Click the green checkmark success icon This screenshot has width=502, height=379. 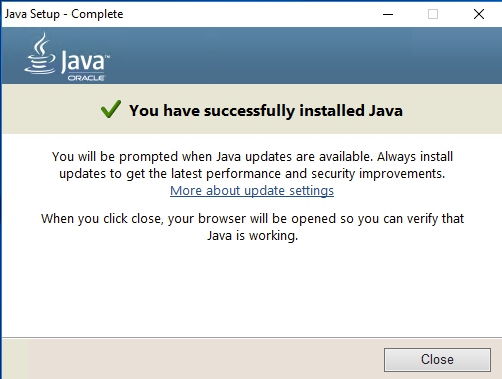click(111, 109)
